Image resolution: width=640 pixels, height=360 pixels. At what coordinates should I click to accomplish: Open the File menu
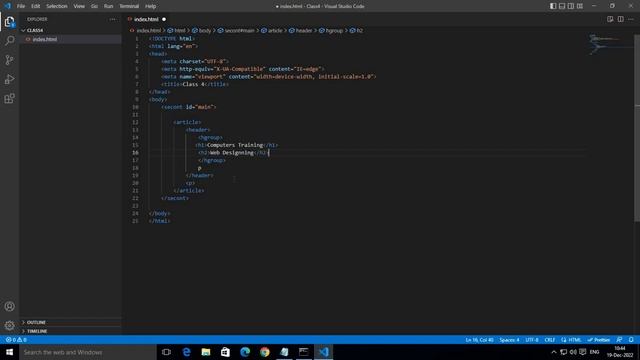point(21,6)
